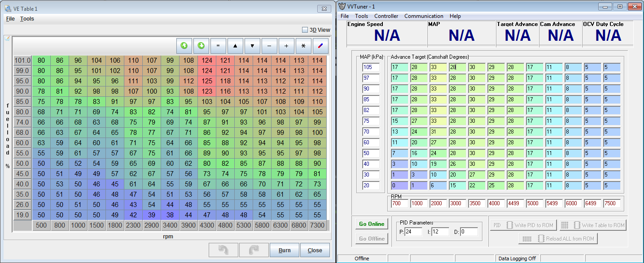Select the minus subtraction icon
644x263 pixels.
(x=269, y=45)
